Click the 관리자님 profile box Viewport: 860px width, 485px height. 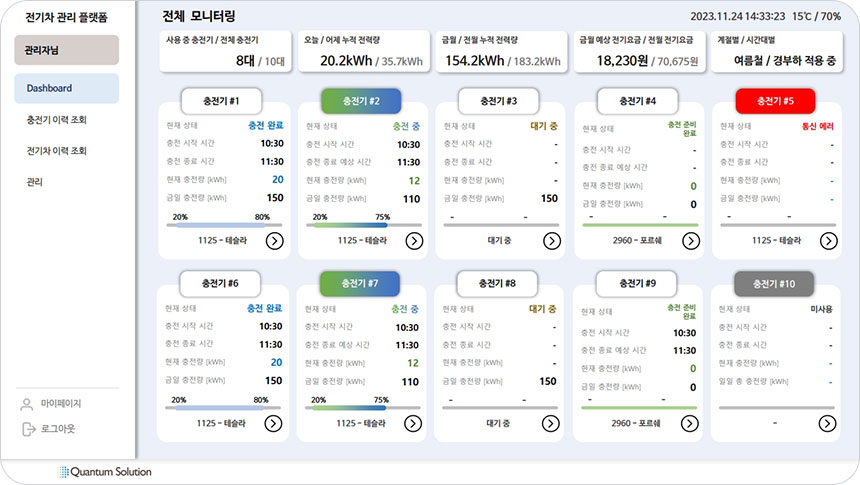tap(66, 50)
